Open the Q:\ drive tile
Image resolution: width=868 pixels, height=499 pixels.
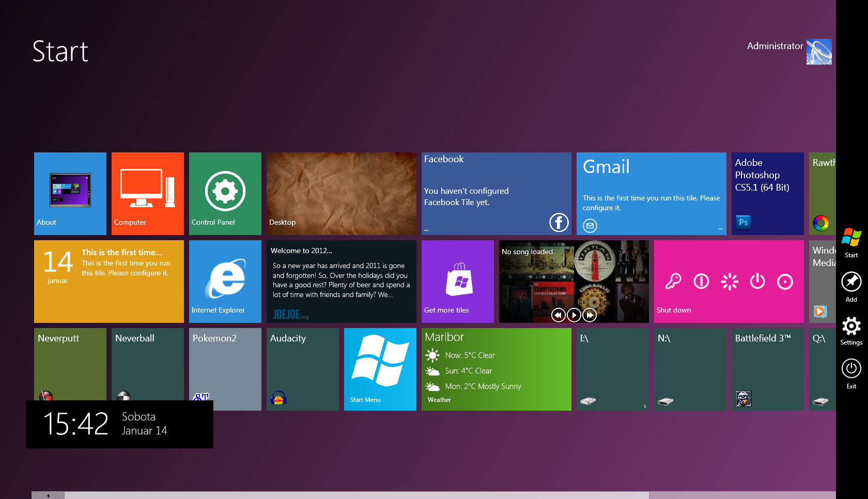click(x=823, y=369)
